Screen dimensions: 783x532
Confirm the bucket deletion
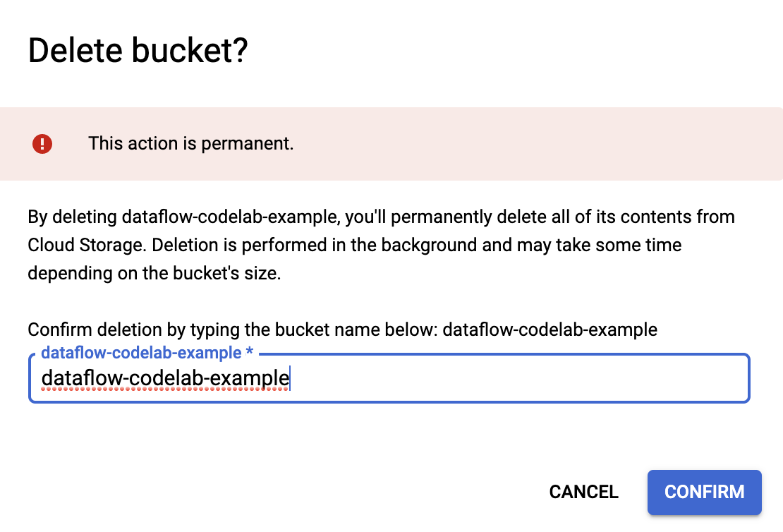704,492
